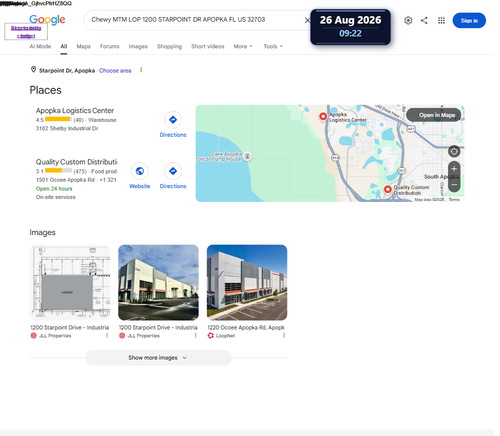Open options for LoopNet image

pyautogui.click(x=284, y=336)
